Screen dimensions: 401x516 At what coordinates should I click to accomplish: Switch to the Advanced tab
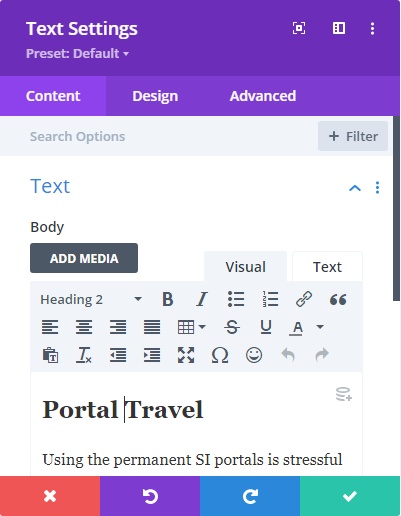(x=263, y=96)
